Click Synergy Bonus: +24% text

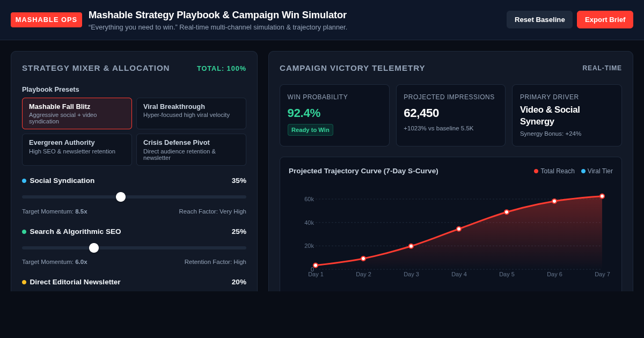[551, 134]
